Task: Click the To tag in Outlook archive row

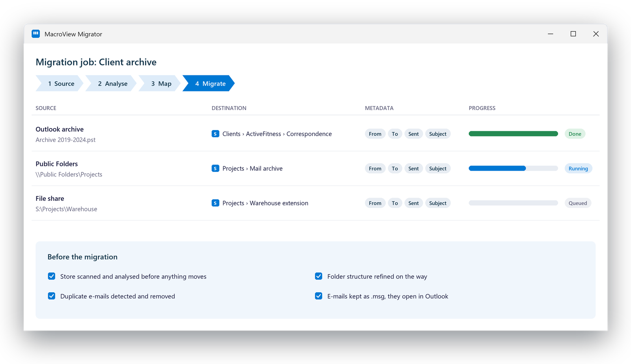Action: 395,134
